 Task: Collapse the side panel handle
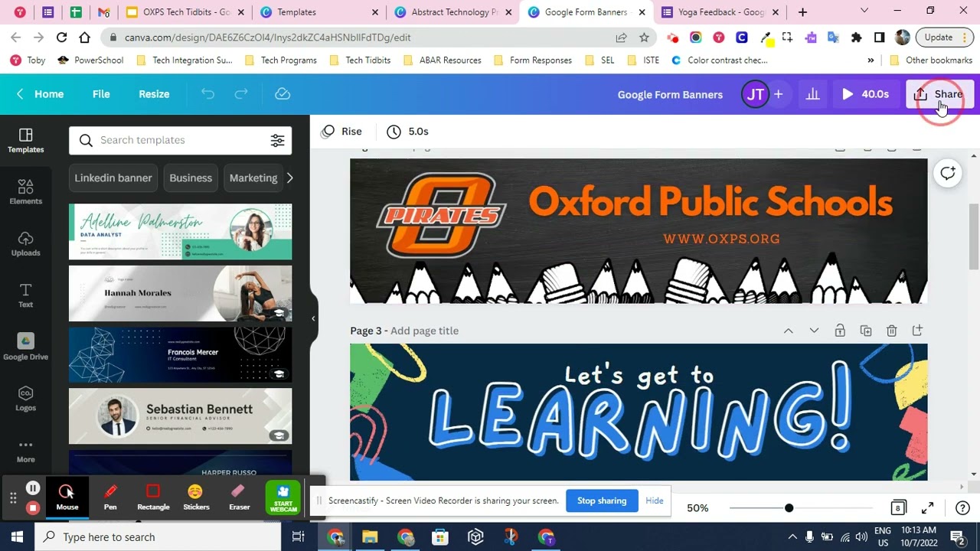(313, 318)
